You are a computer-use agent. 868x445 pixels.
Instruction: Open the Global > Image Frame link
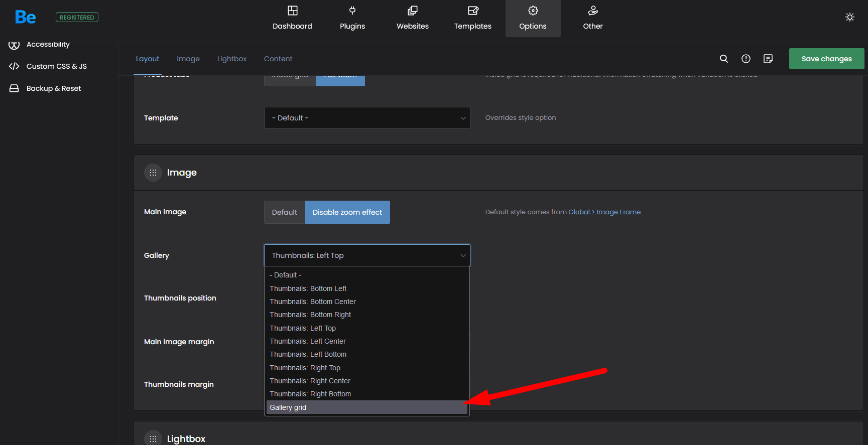click(x=604, y=212)
